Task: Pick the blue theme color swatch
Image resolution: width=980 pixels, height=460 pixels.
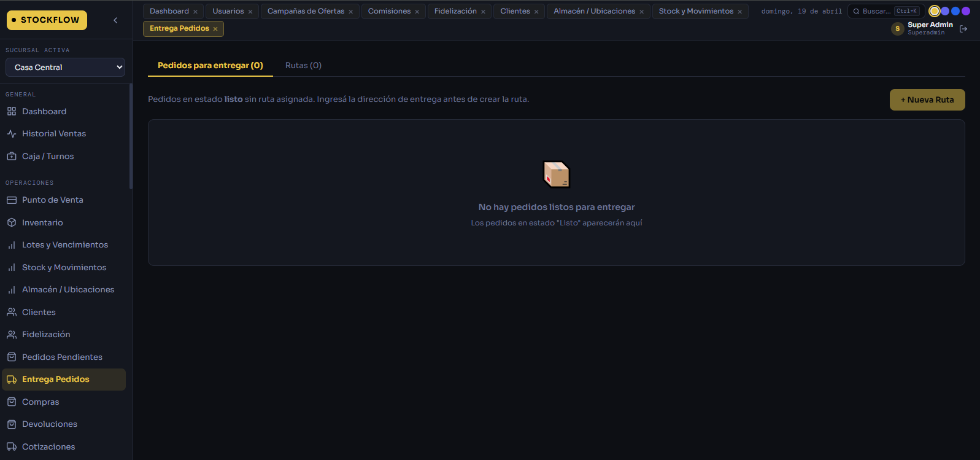Action: (x=955, y=11)
